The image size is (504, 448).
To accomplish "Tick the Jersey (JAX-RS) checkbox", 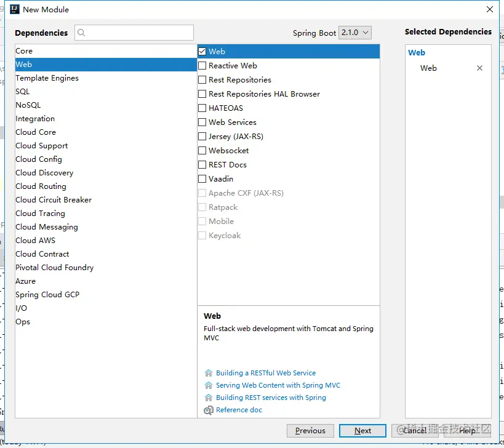I will [202, 136].
